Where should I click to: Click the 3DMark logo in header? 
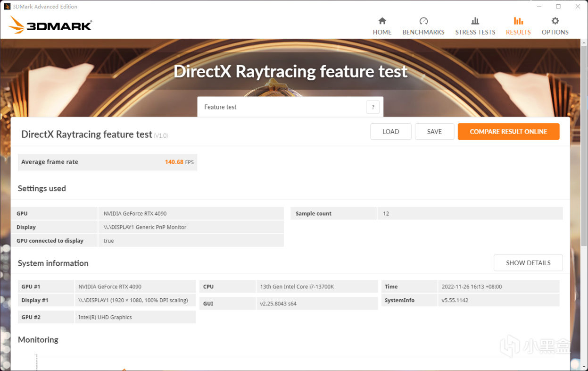point(50,25)
